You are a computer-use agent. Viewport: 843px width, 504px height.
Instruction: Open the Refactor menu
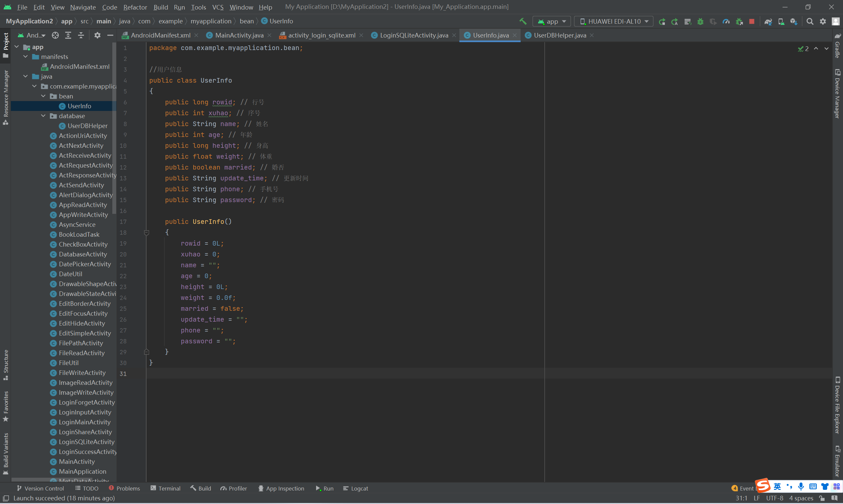[x=135, y=7]
